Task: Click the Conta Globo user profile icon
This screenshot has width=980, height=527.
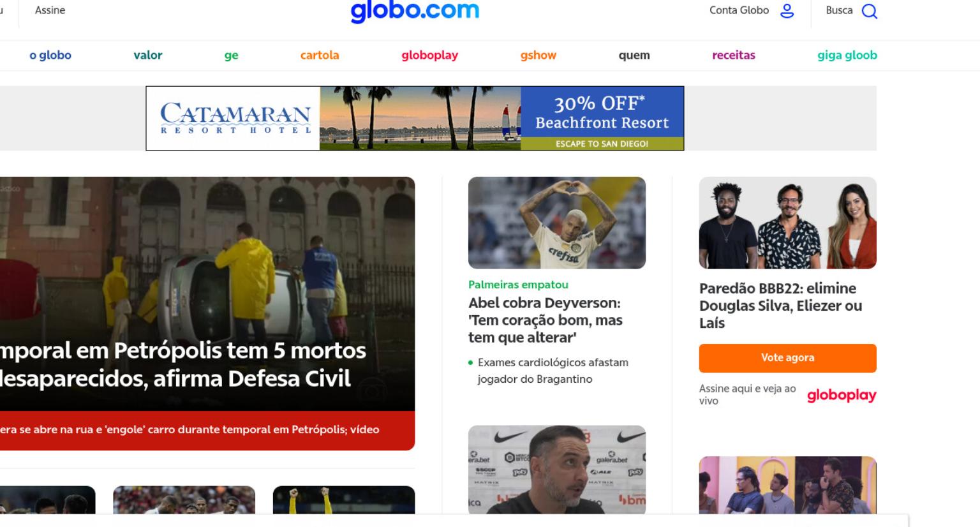Action: point(787,11)
